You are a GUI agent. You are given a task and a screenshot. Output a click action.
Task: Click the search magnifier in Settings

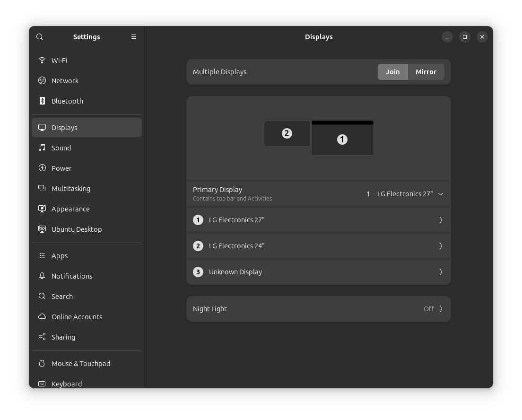click(39, 36)
